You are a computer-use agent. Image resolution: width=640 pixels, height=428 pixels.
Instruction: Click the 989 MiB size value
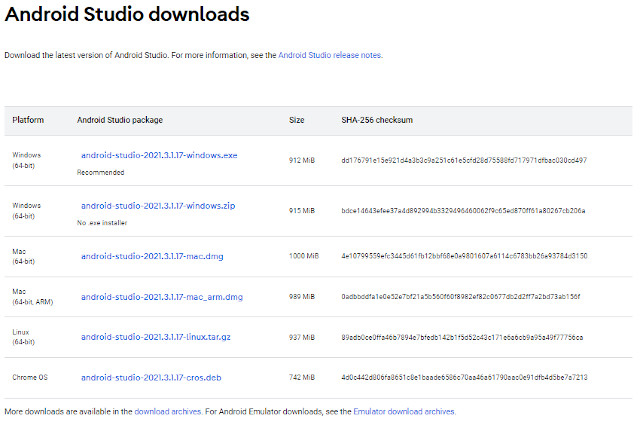[302, 297]
